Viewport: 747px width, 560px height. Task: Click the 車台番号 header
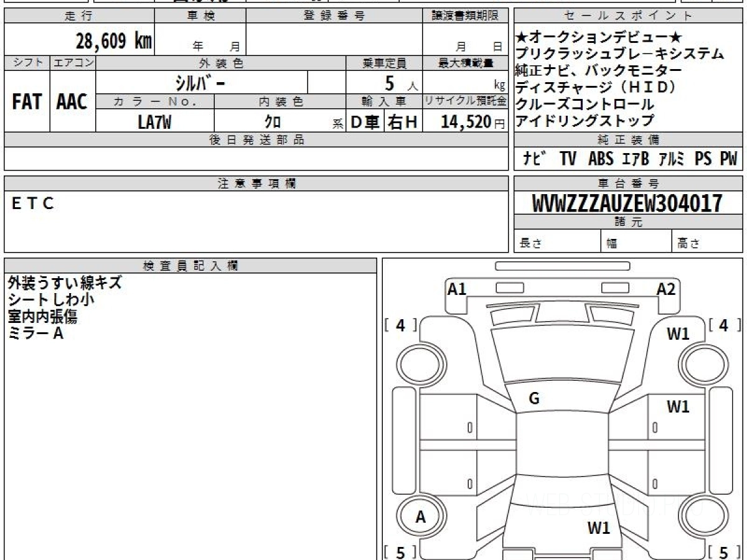tap(628, 184)
